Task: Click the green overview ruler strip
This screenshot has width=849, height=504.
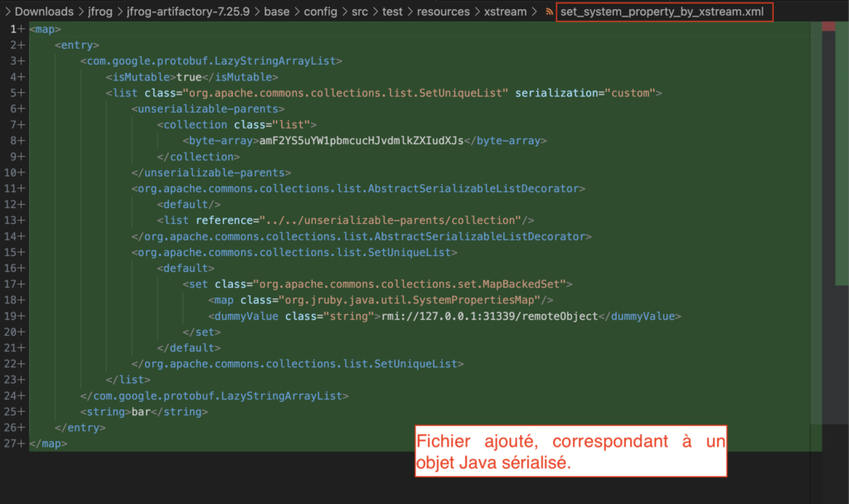Action: pyautogui.click(x=842, y=153)
